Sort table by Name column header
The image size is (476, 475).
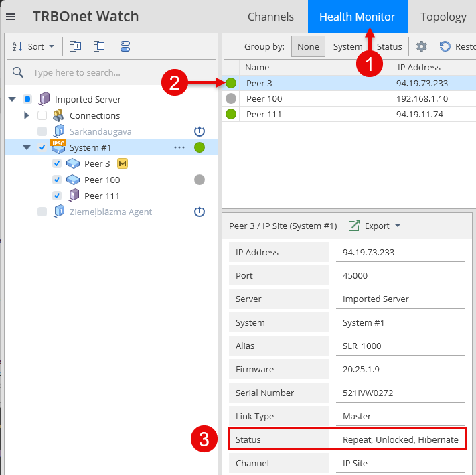pos(315,68)
